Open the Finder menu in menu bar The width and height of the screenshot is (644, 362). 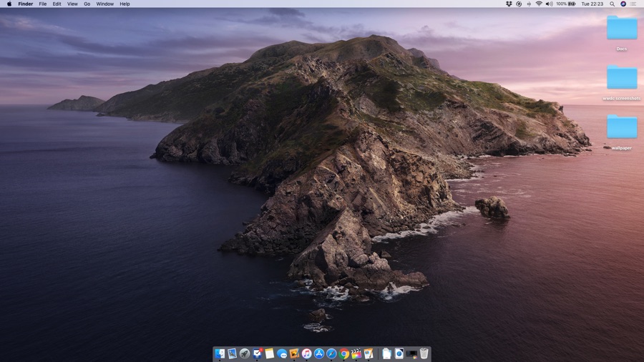click(x=26, y=4)
